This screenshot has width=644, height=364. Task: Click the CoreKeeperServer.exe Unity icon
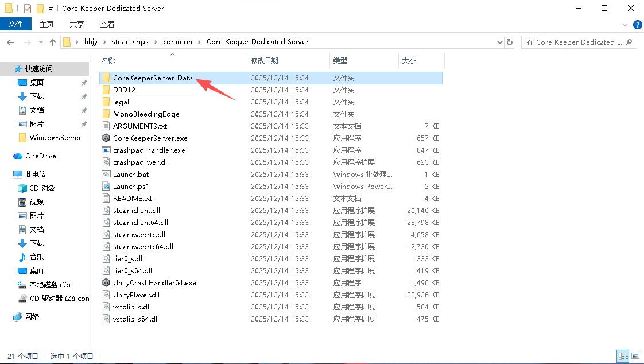click(106, 138)
